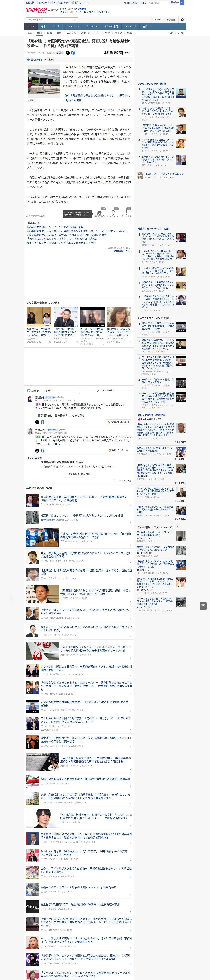Open settings via gear icon in header
Viewport: 210px width, 980px height.
coord(182,20)
